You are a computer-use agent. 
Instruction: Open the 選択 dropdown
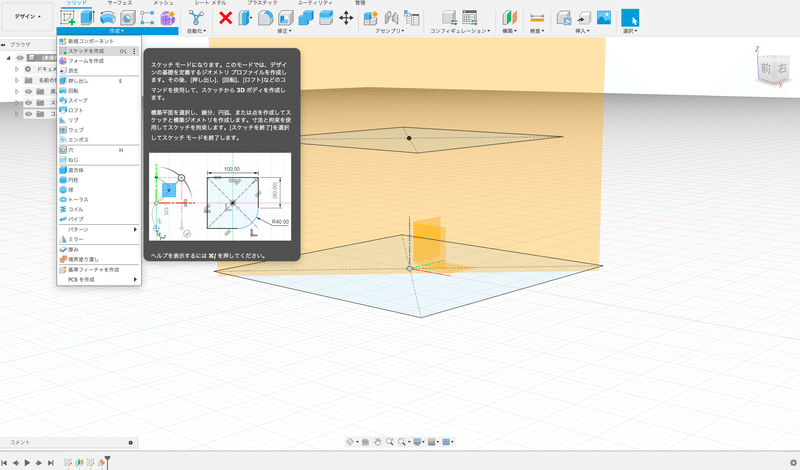[x=630, y=31]
